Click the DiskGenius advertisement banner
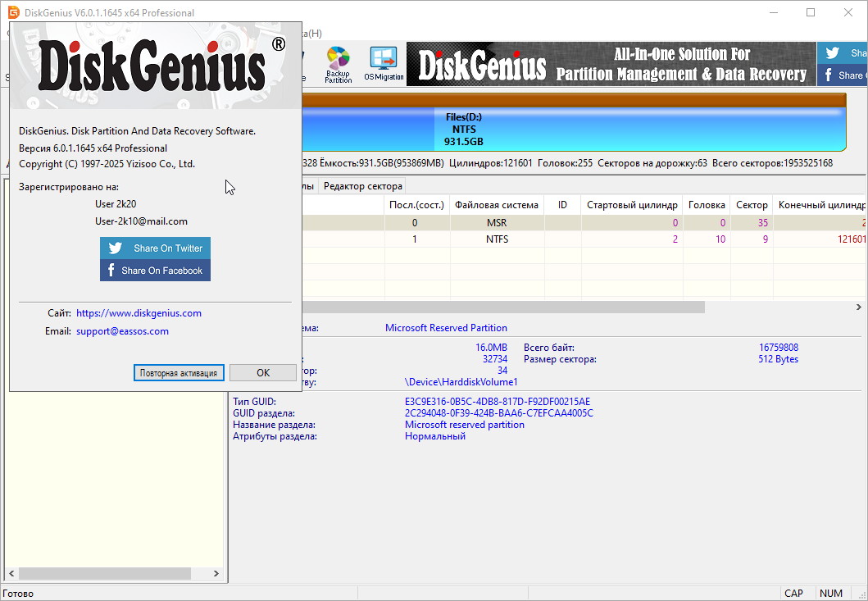This screenshot has width=868, height=601. (x=611, y=64)
